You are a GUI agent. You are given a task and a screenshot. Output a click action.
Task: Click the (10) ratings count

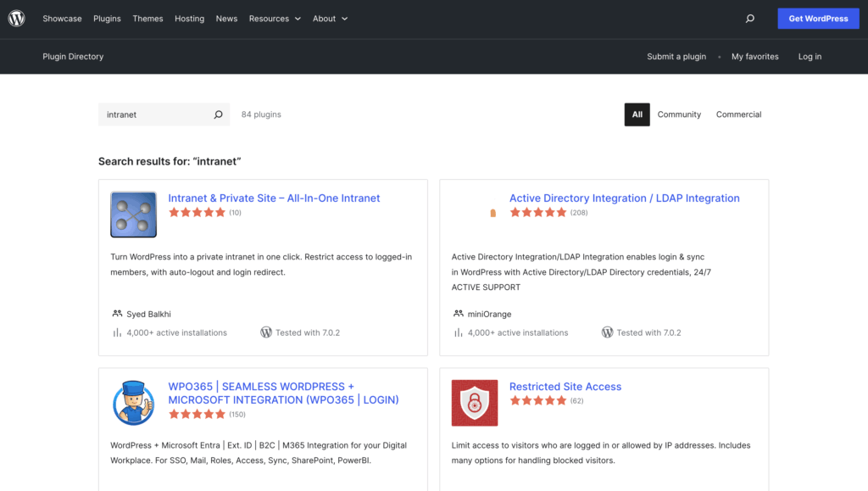(236, 213)
